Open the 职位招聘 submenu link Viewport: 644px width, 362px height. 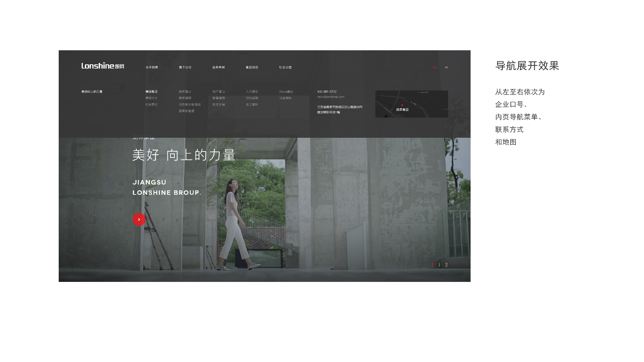[252, 98]
